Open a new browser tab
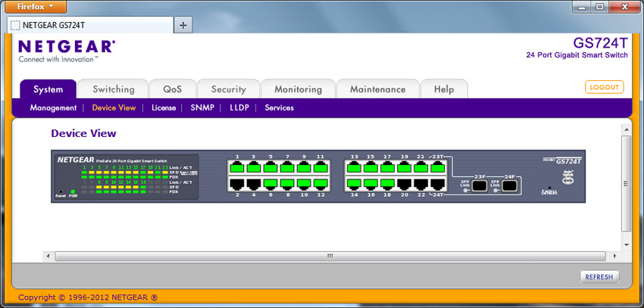The height and width of the screenshot is (308, 644). point(183,25)
